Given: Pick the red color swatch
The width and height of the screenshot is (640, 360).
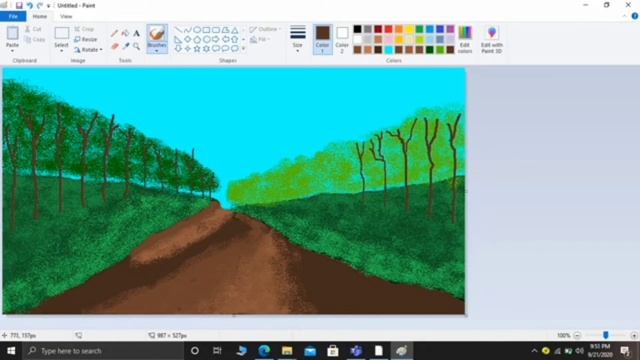Looking at the screenshot, I should point(388,29).
